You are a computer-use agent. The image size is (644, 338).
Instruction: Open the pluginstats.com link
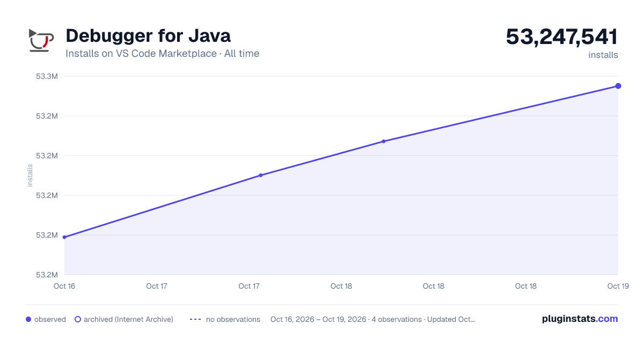click(x=580, y=319)
